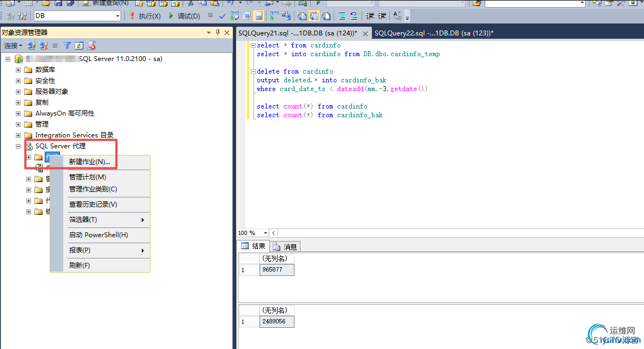Click the Parse checkmark icon

(222, 16)
